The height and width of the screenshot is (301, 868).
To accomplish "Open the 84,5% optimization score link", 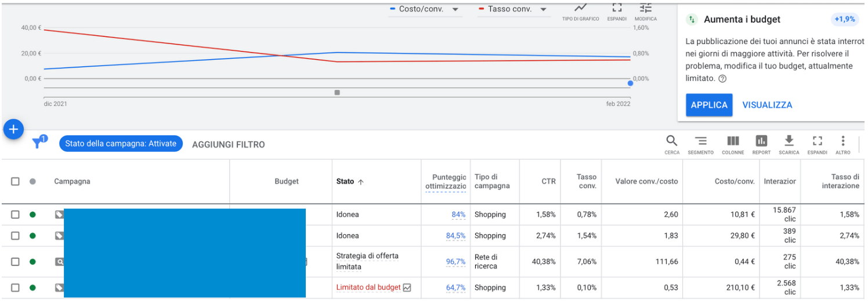I will click(455, 235).
